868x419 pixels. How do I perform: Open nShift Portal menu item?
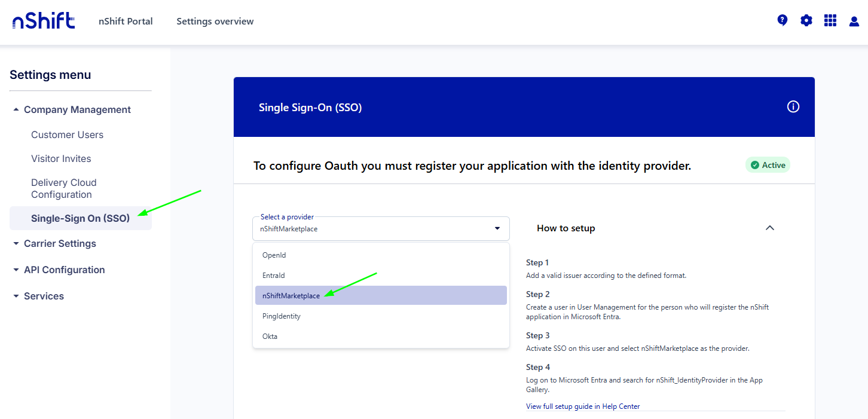pos(126,21)
